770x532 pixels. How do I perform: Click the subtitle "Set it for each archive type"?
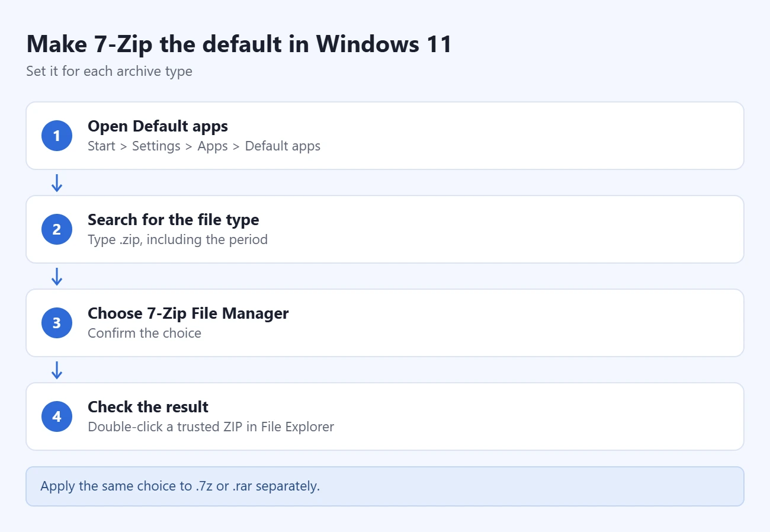(109, 72)
